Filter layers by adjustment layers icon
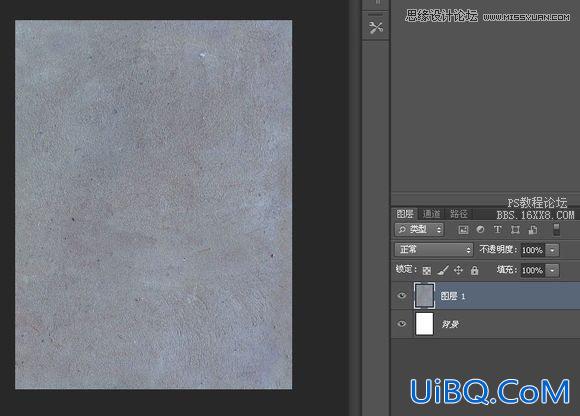580x416 pixels. tap(480, 230)
